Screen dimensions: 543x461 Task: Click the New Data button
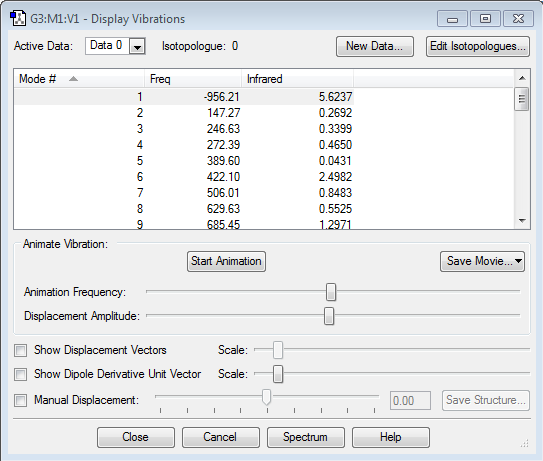click(x=375, y=46)
